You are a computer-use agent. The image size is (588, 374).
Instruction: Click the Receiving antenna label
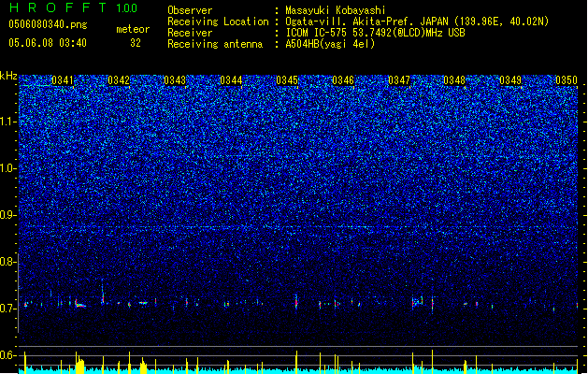coord(215,44)
